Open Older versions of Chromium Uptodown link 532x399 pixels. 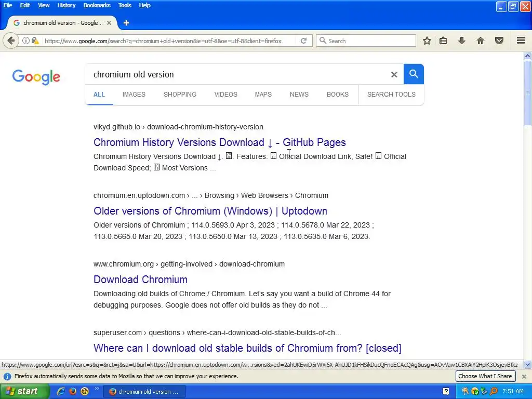click(210, 211)
